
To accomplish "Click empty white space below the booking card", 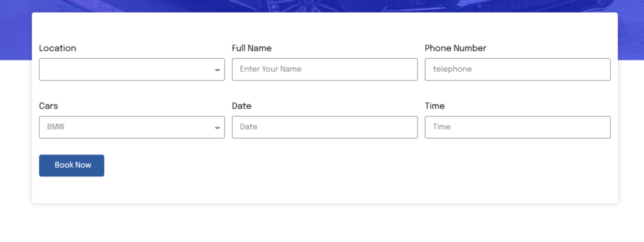I will click(x=322, y=223).
